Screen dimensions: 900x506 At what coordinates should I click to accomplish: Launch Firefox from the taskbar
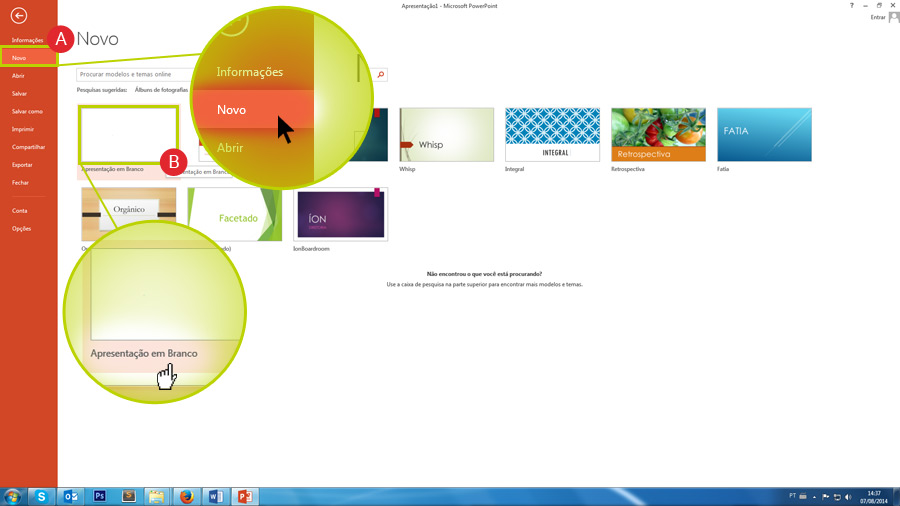pos(186,495)
